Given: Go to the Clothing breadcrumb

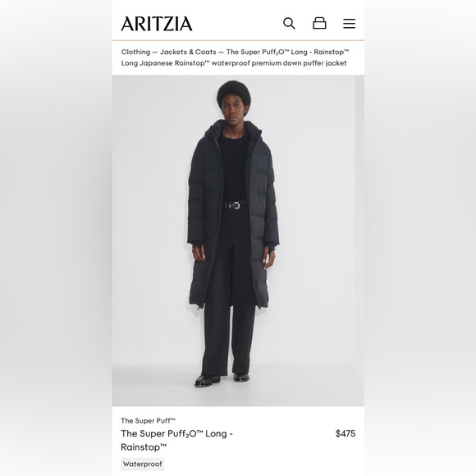Looking at the screenshot, I should point(135,52).
